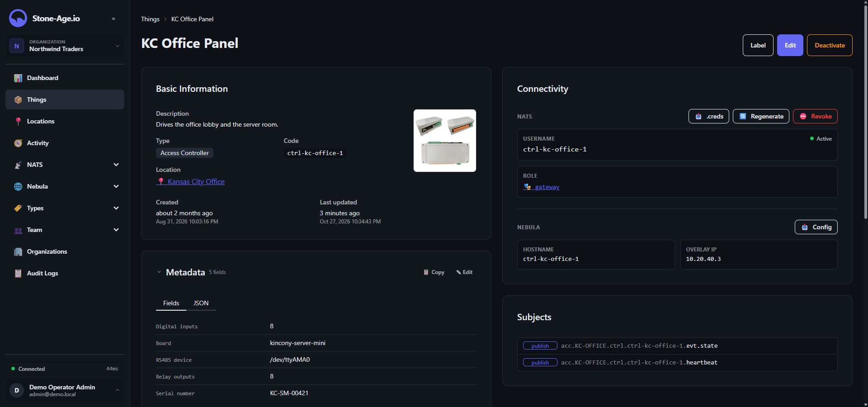Screen dimensions: 868x407
Task: Click the Dashboard icon in sidebar
Action: 18,78
